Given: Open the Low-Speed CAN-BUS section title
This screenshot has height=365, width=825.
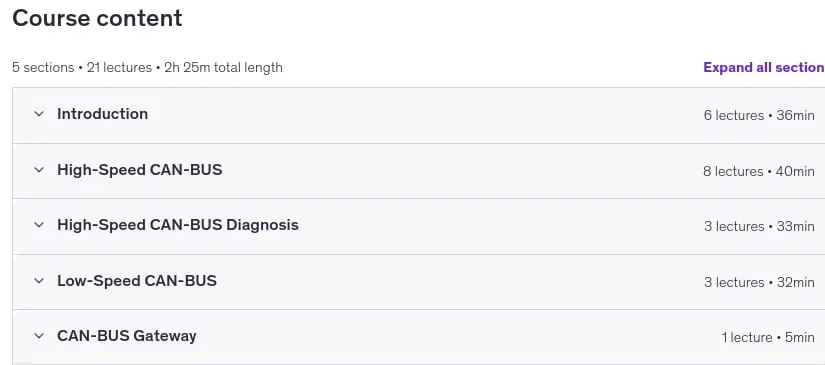Looking at the screenshot, I should tap(137, 281).
